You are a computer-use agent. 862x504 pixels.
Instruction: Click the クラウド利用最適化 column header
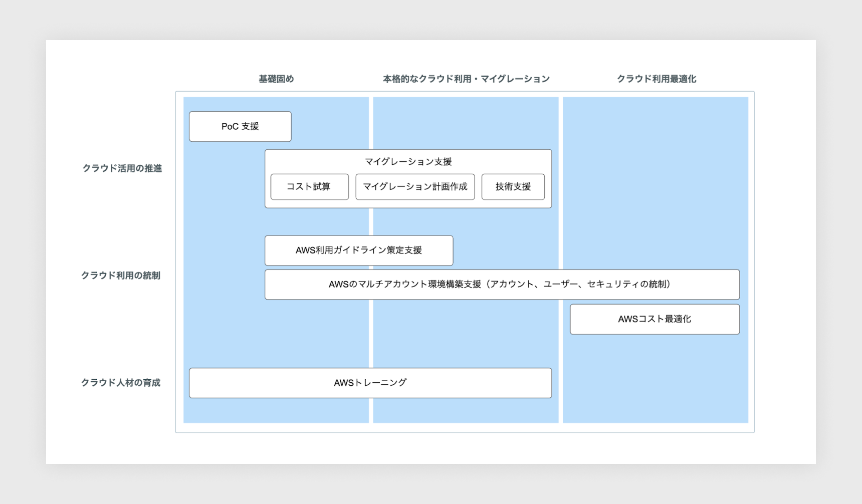(x=656, y=79)
